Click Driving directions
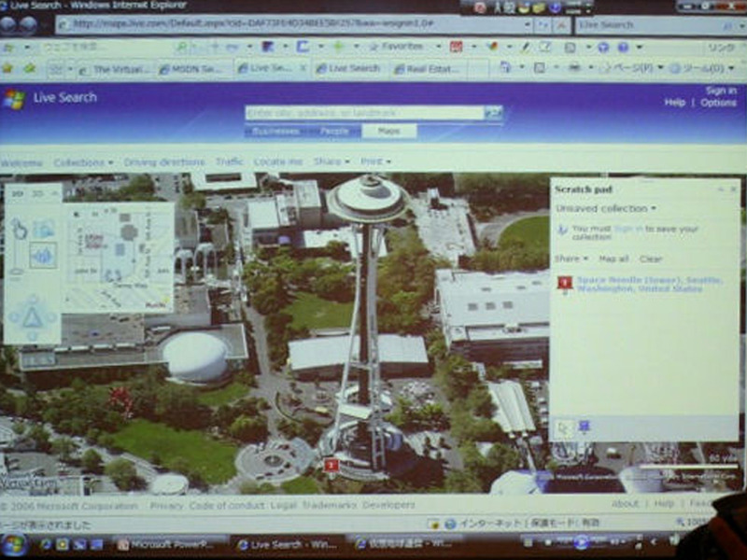Image resolution: width=747 pixels, height=560 pixels. 164,162
